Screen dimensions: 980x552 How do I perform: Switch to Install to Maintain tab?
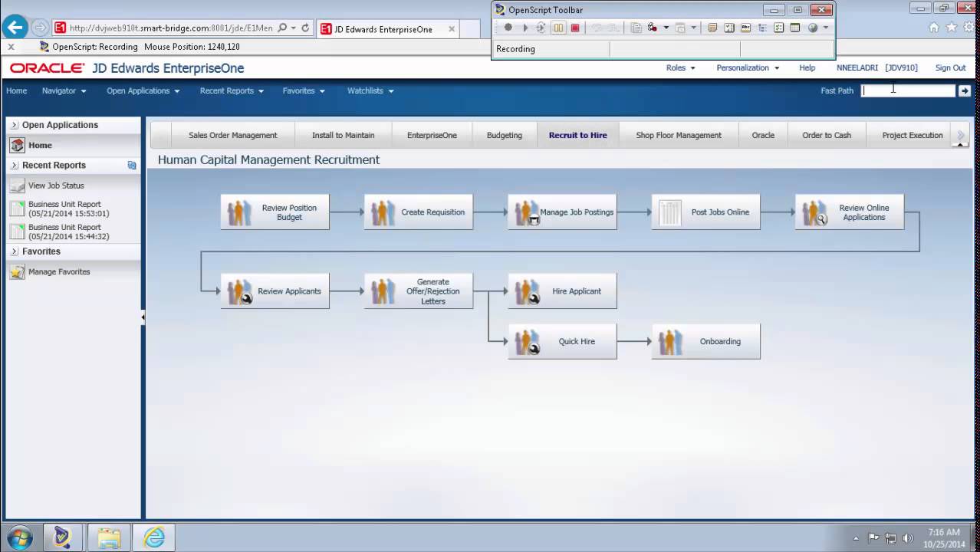(x=344, y=135)
